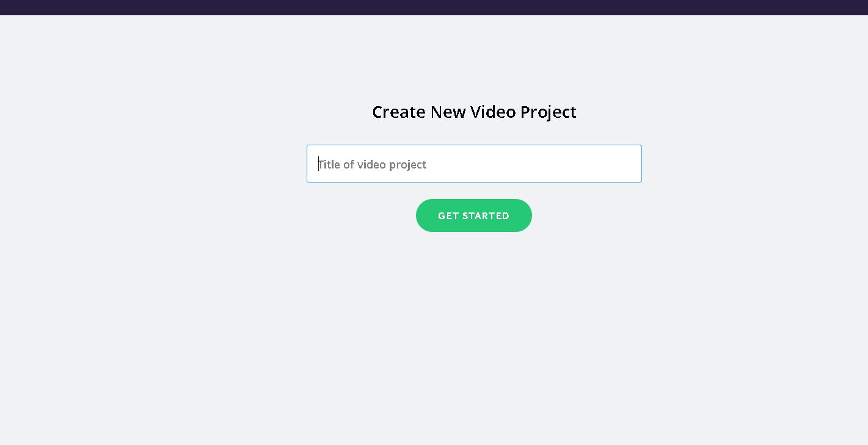868x445 pixels.
Task: Click the word STARTED on green button
Action: click(x=486, y=215)
